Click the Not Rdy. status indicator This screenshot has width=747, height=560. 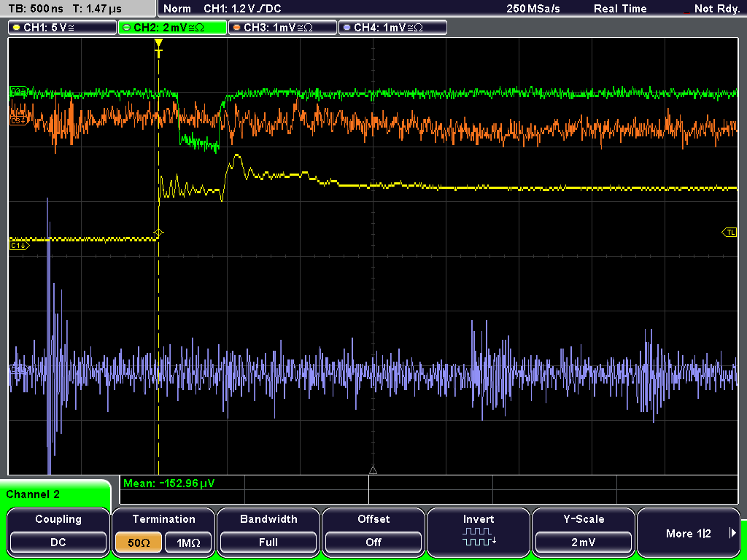(x=716, y=9)
